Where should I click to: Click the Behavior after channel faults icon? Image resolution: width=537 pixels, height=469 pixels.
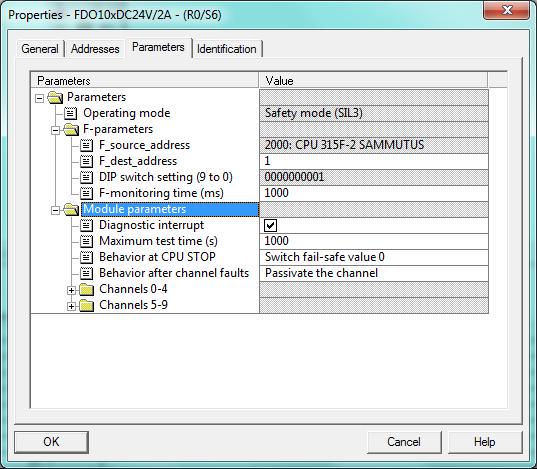87,273
